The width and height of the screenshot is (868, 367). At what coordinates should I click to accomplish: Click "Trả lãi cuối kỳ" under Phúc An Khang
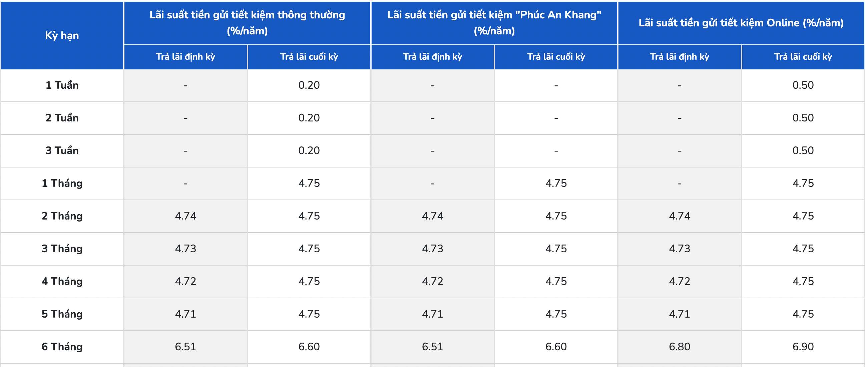tap(556, 57)
